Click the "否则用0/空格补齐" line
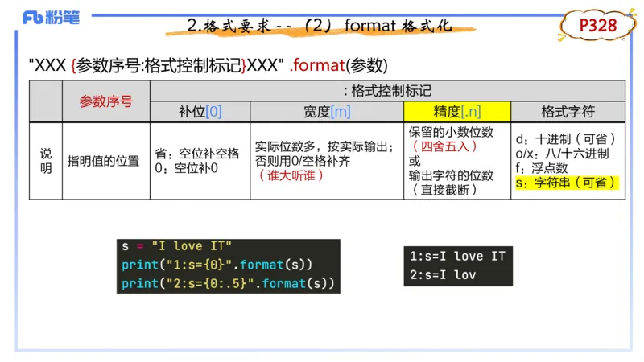 point(303,161)
